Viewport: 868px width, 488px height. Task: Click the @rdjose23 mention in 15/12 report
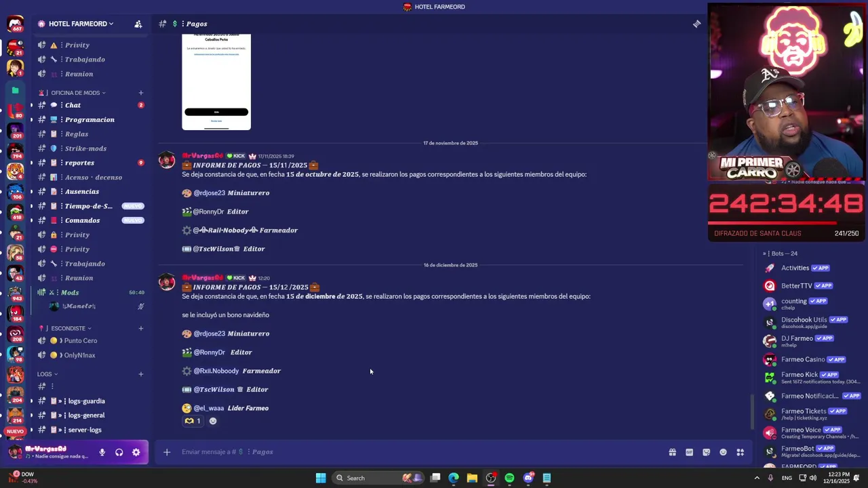(x=210, y=333)
